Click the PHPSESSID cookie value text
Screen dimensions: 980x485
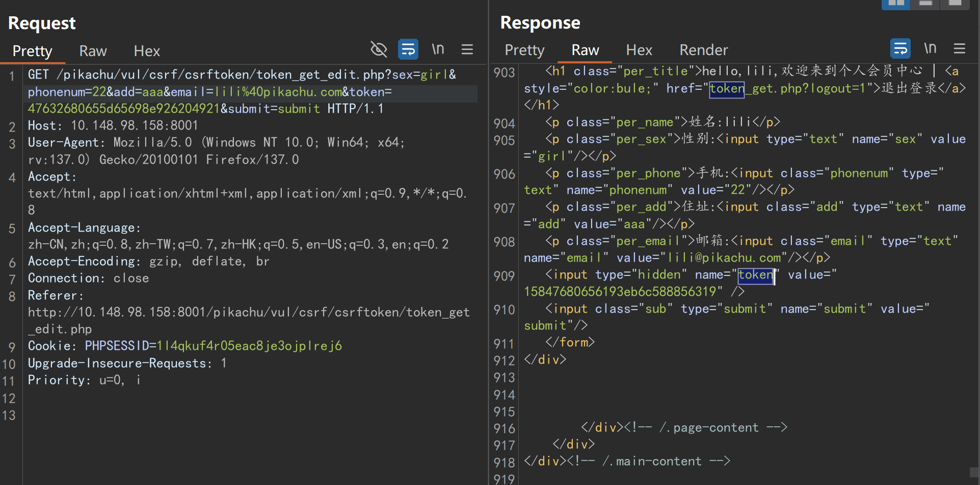point(249,346)
